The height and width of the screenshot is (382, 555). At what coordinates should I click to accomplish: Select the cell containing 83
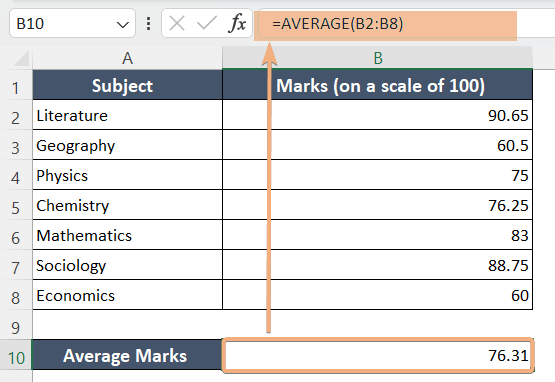coord(377,235)
